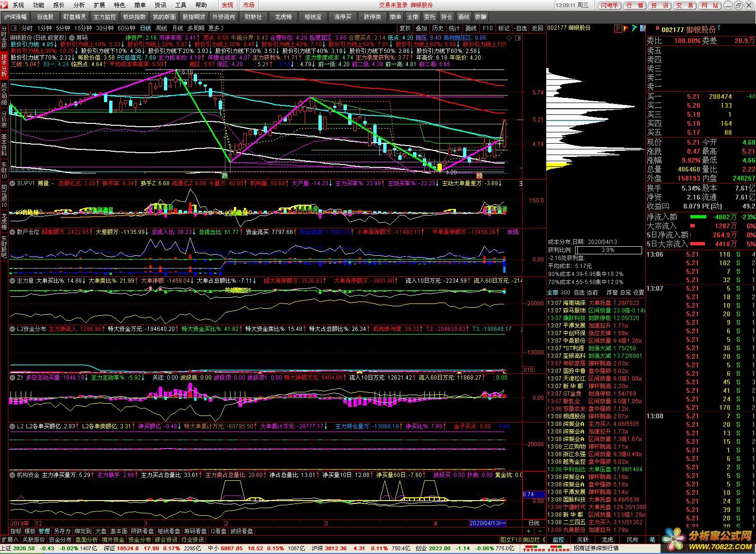The width and height of the screenshot is (756, 554).
Task: Switch to the 15分钟 period tab
Action: coord(83,28)
